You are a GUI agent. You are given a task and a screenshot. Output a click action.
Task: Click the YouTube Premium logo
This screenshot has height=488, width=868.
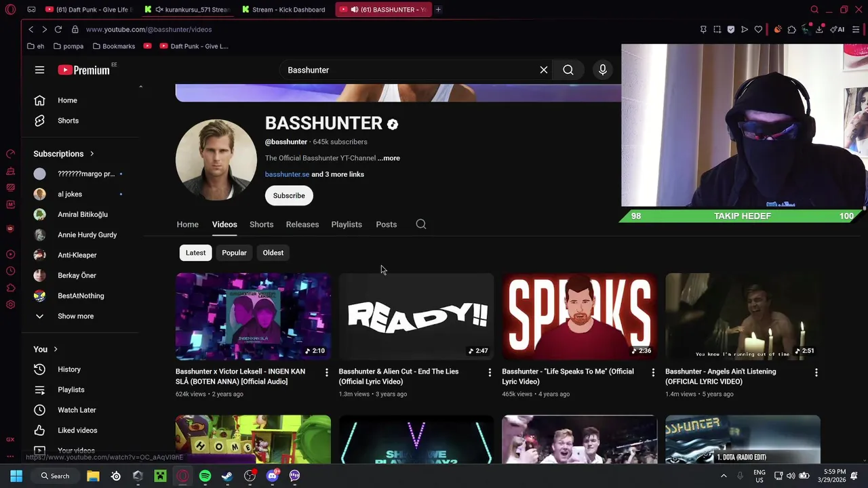(83, 70)
